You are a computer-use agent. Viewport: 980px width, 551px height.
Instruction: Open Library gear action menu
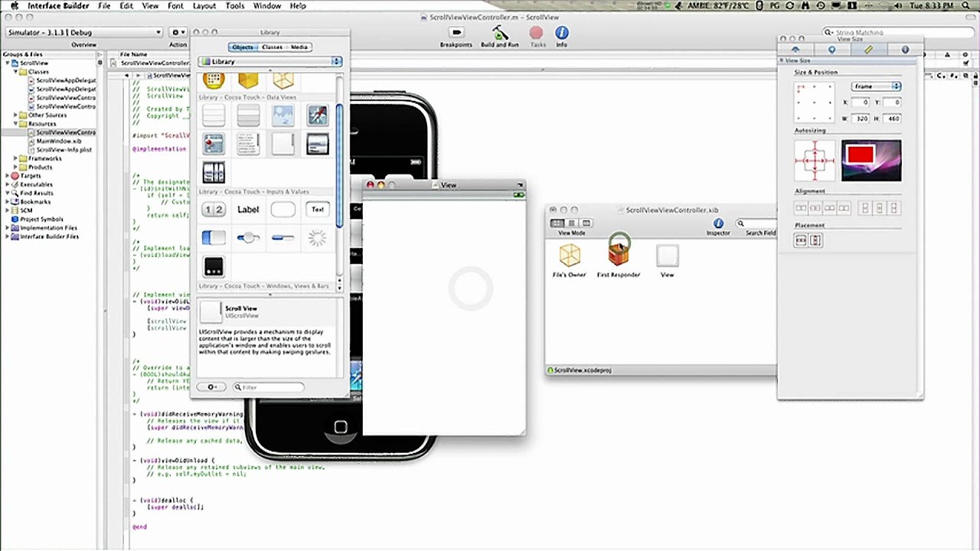(213, 387)
